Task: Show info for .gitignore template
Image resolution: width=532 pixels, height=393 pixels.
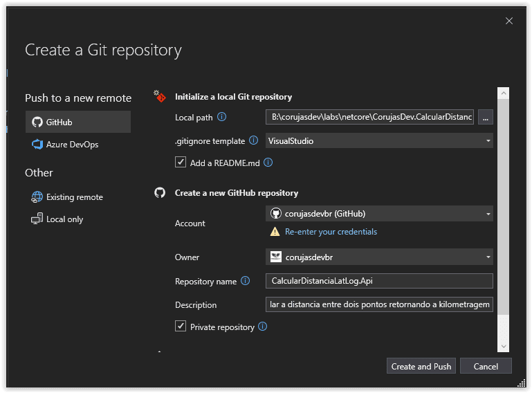Action: point(253,140)
